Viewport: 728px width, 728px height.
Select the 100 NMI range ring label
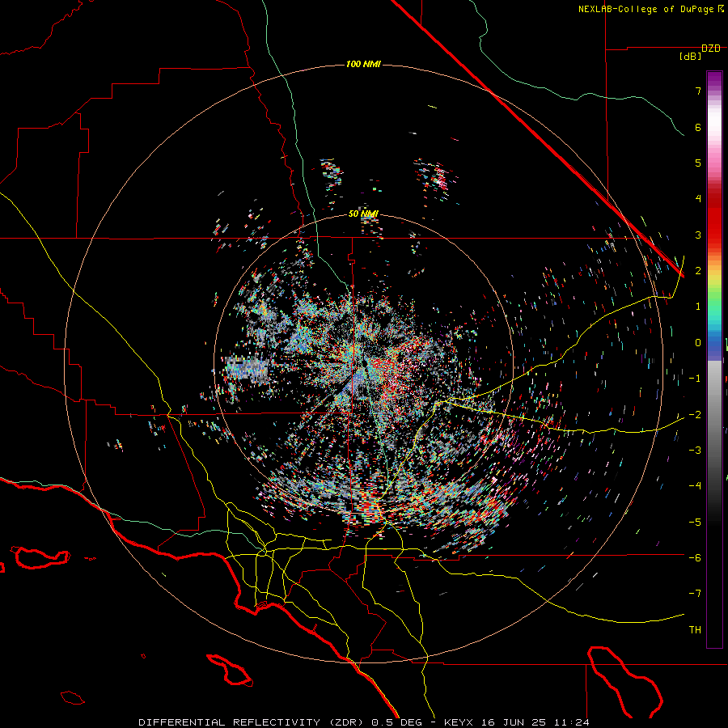[x=363, y=64]
